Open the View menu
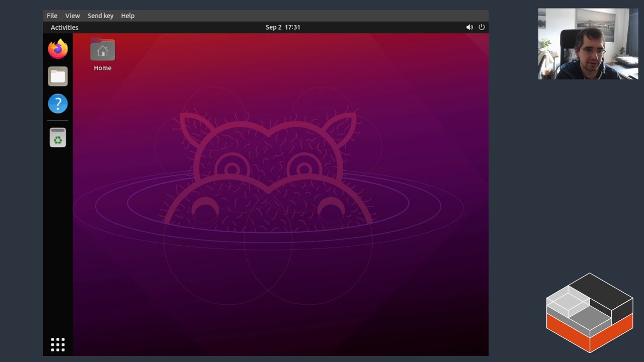The height and width of the screenshot is (362, 644). click(x=72, y=16)
